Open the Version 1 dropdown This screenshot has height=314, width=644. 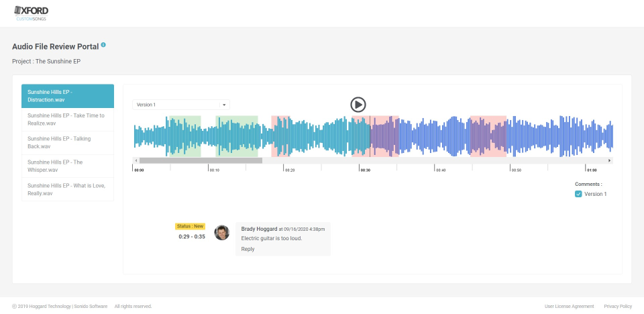pyautogui.click(x=181, y=105)
